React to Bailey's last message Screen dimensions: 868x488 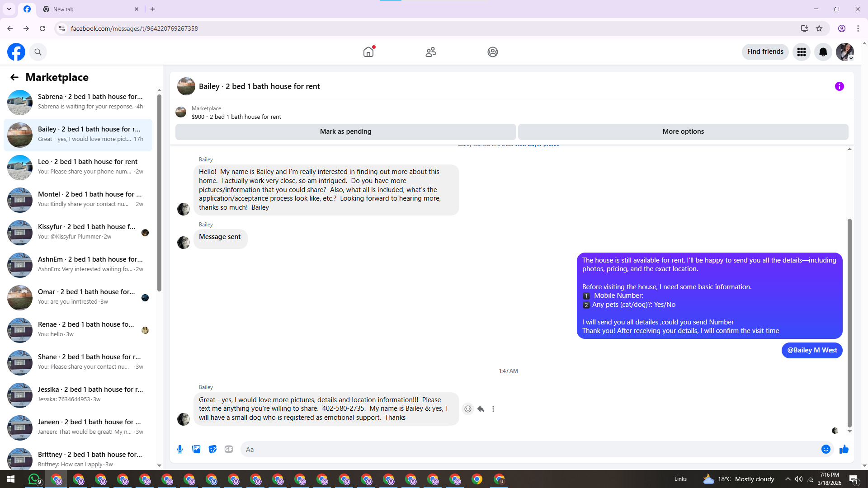coord(468,409)
